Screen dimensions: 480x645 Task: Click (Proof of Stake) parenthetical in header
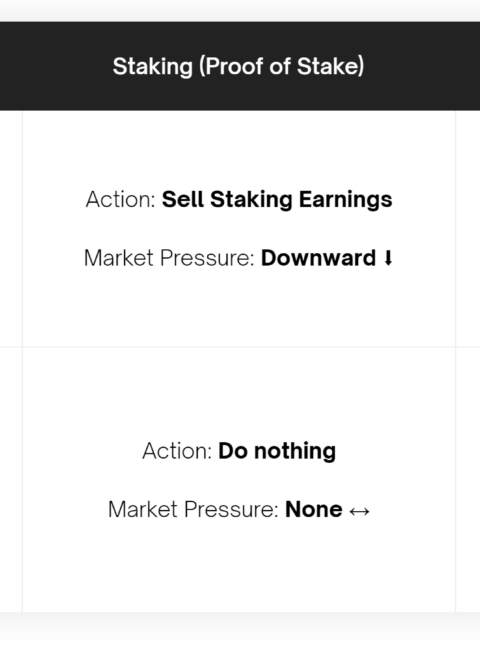click(282, 66)
